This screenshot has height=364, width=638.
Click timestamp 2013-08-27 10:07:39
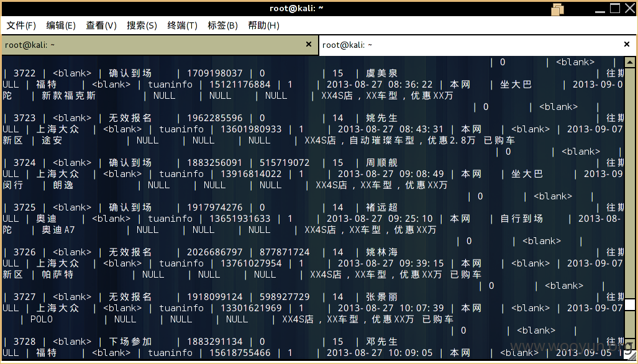coord(391,308)
